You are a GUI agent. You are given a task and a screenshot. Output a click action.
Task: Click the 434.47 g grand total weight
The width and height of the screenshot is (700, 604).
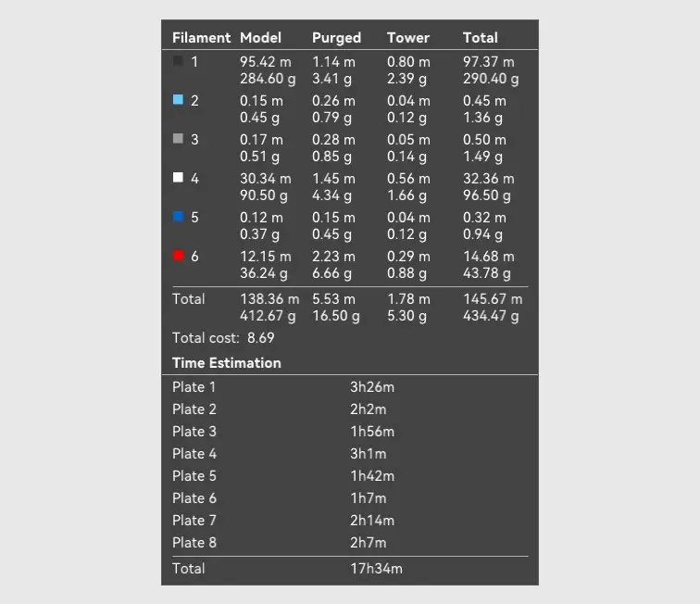tap(491, 316)
